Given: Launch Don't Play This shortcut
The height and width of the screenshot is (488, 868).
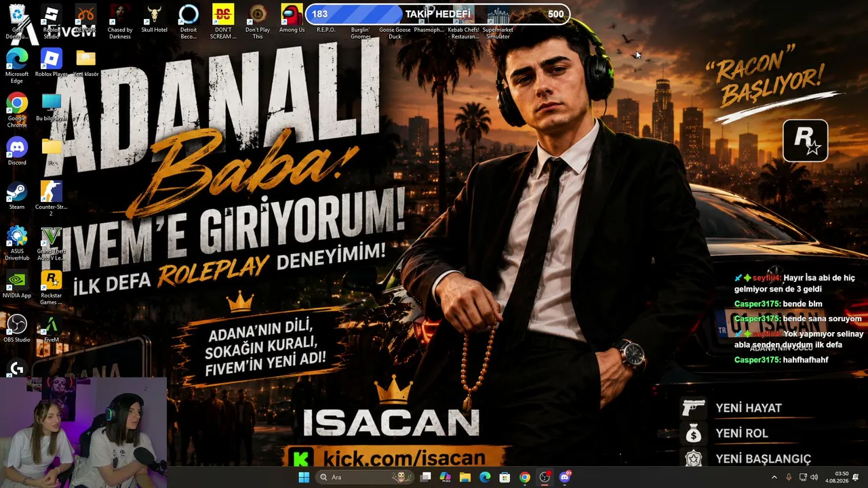Looking at the screenshot, I should point(258,20).
